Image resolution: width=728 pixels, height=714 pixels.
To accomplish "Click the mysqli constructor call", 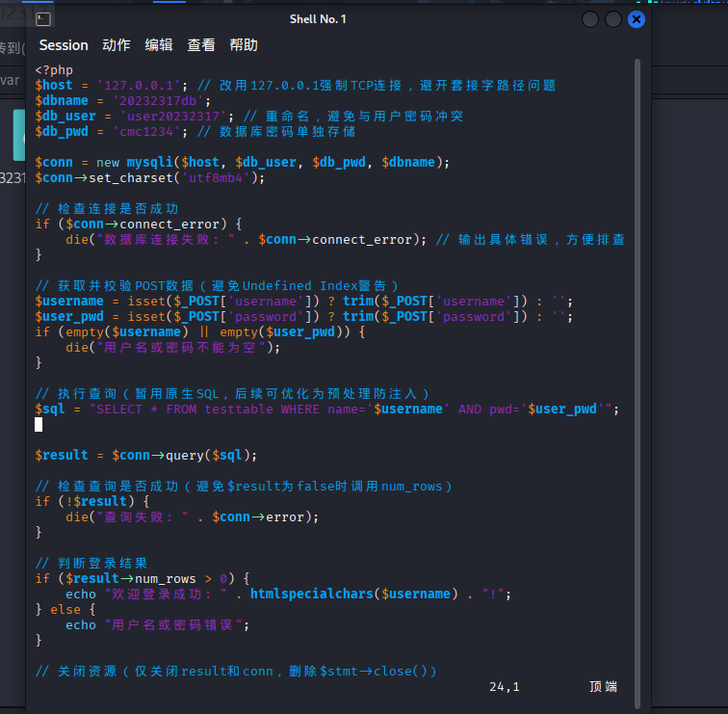I will click(x=288, y=162).
